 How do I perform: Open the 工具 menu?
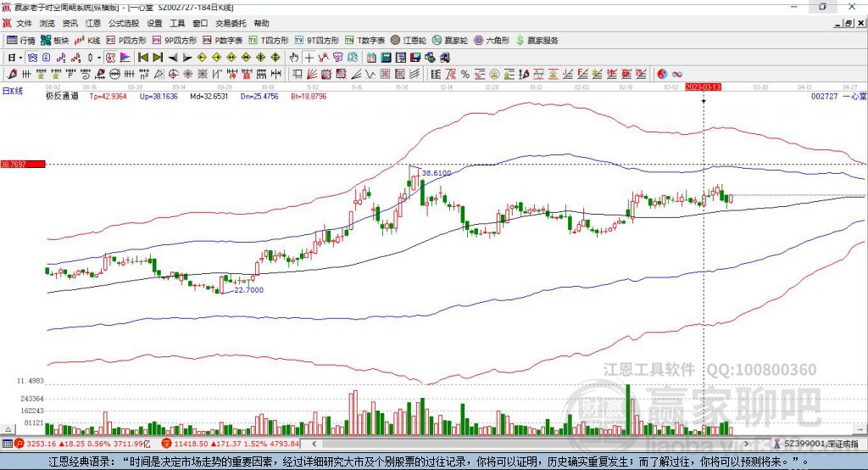[177, 23]
